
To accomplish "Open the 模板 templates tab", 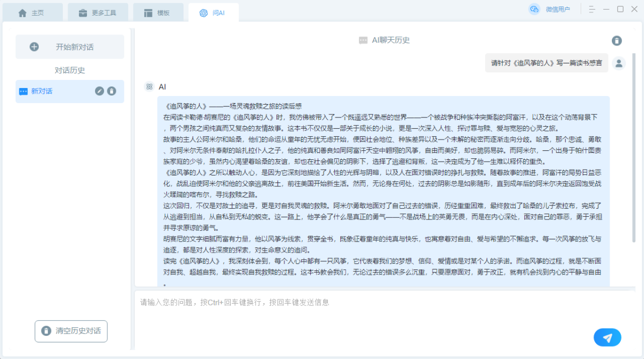I will pyautogui.click(x=158, y=12).
